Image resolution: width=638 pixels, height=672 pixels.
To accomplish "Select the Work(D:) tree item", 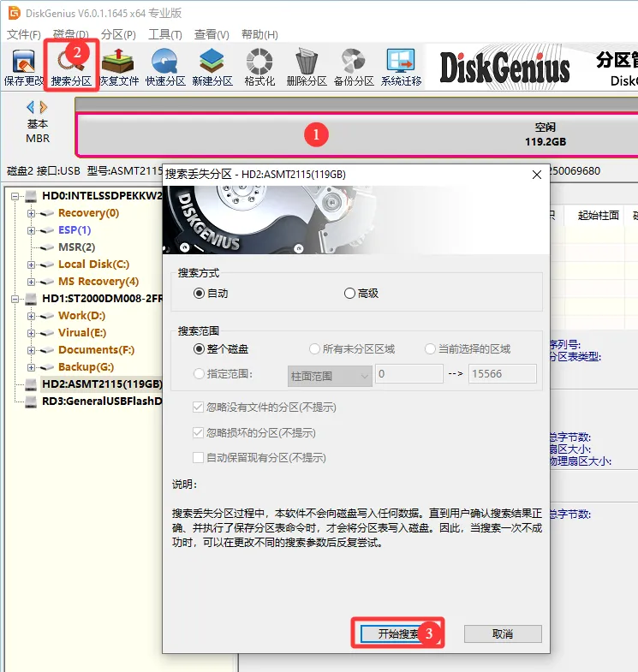I will point(82,316).
